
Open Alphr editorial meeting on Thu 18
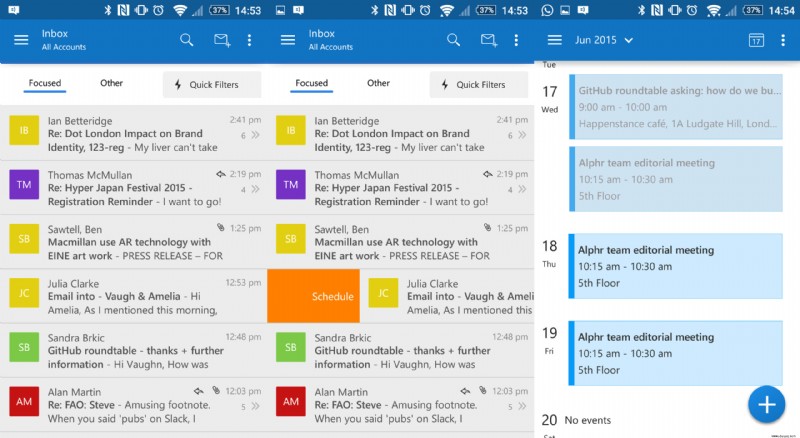(676, 266)
